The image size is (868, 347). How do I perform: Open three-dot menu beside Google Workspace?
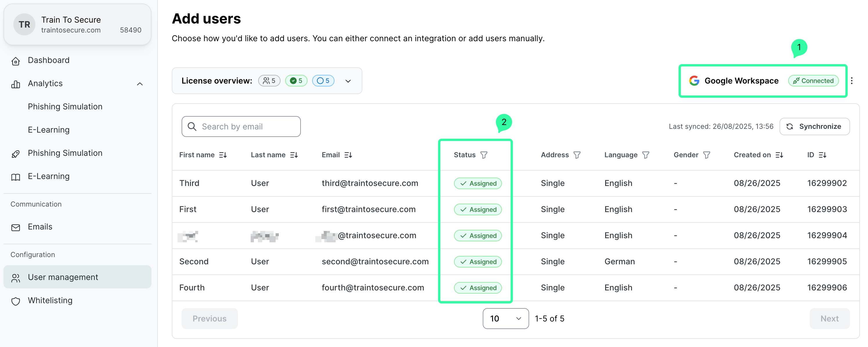click(x=851, y=81)
